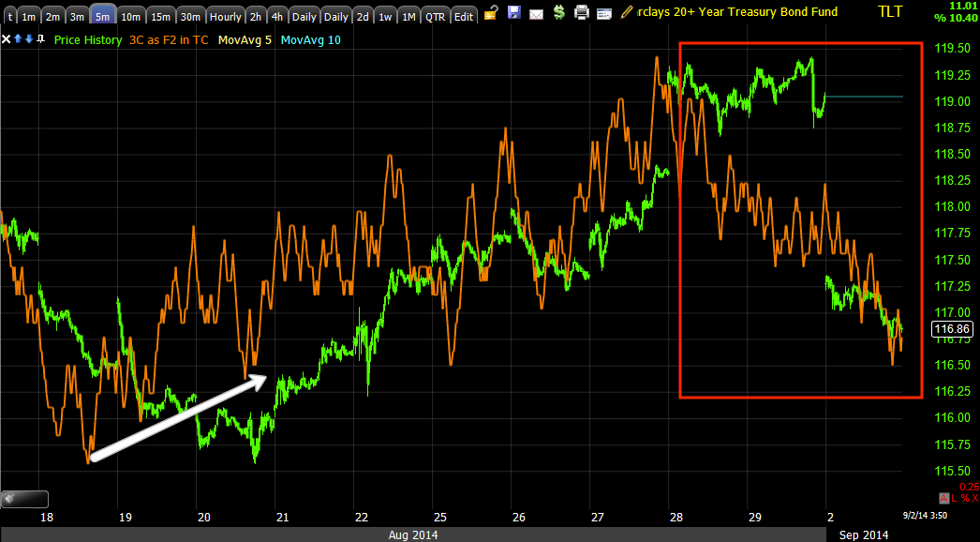980x542 pixels.
Task: Select the pencil drawing tool icon
Action: [626, 12]
